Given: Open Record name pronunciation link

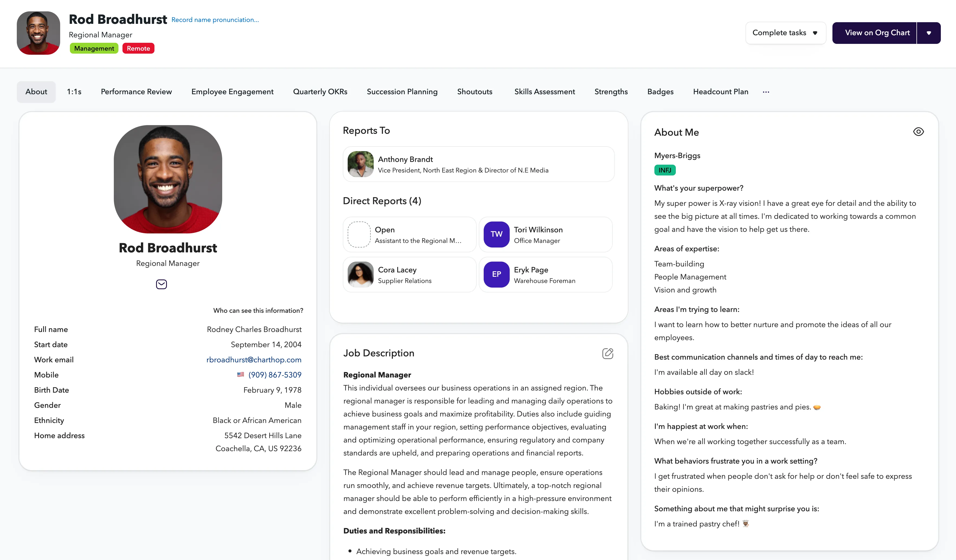Looking at the screenshot, I should [215, 20].
